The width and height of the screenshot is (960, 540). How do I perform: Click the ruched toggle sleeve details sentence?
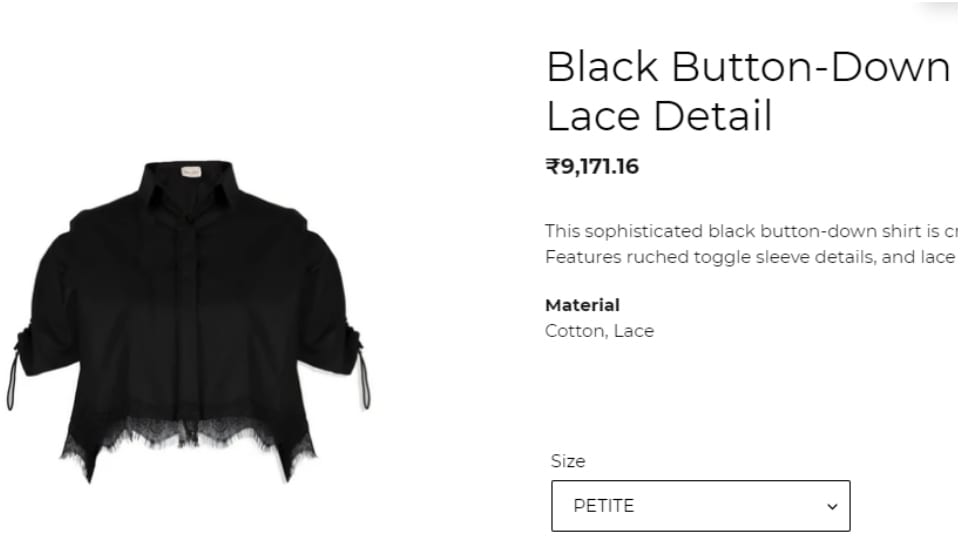(752, 257)
